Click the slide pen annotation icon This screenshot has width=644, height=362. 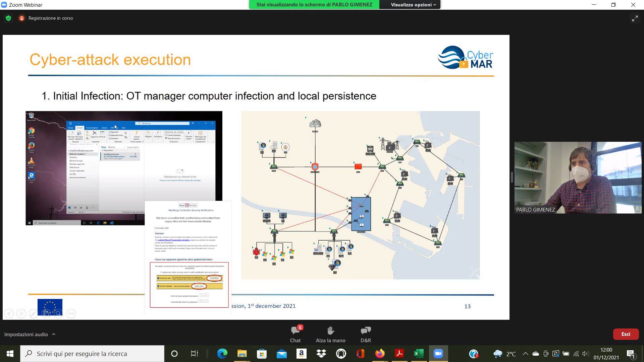pyautogui.click(x=34, y=314)
